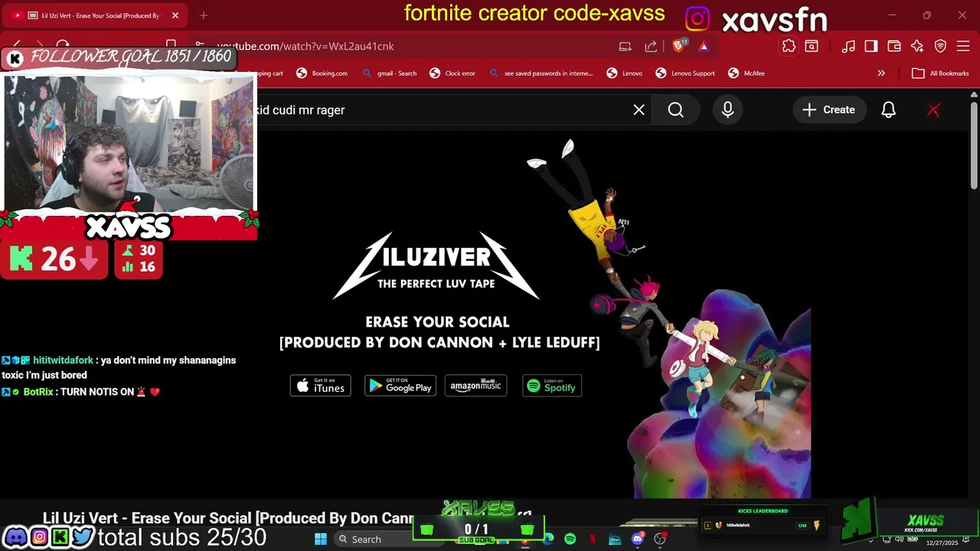Expand hidden bookmarks double chevron

881,73
